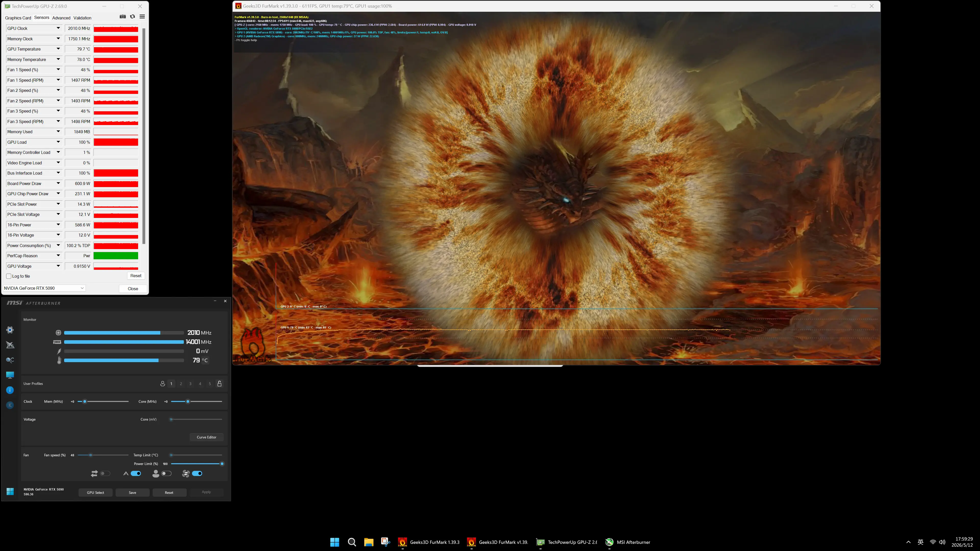Open the Curve Editor in Afterburner
Screen dimensions: 980x551
(x=207, y=437)
